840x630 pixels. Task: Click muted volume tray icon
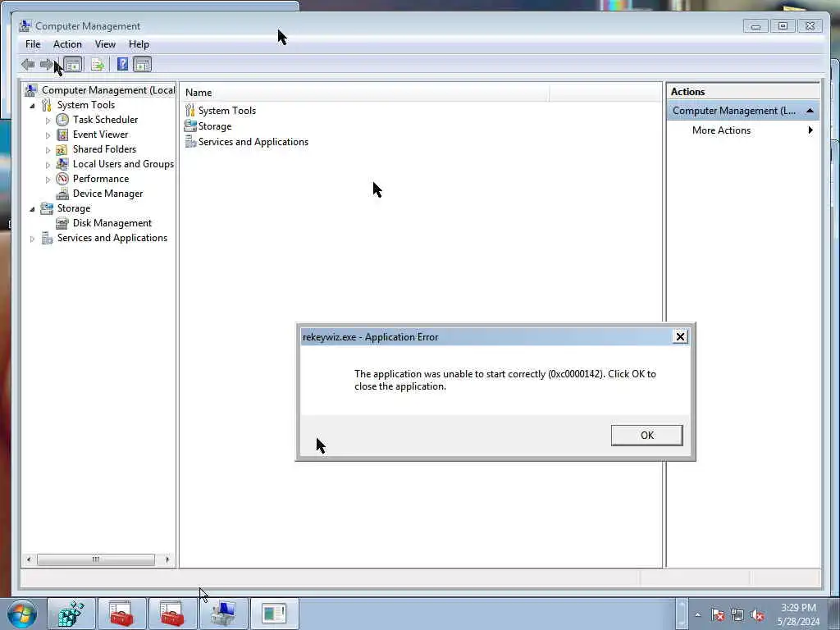coord(757,615)
